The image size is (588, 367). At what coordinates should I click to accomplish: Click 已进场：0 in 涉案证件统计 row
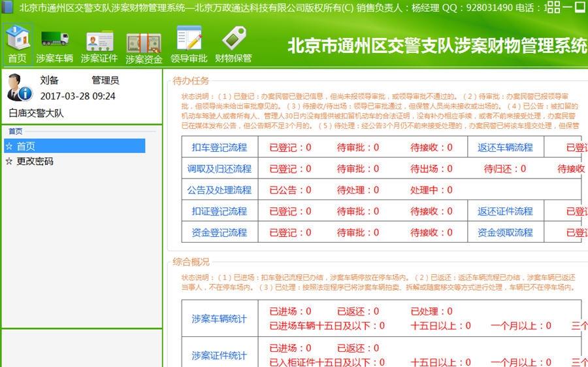[290, 348]
